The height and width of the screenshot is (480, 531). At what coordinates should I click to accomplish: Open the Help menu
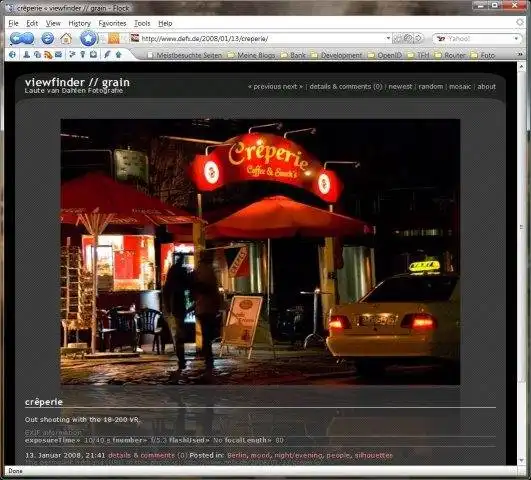tap(165, 23)
